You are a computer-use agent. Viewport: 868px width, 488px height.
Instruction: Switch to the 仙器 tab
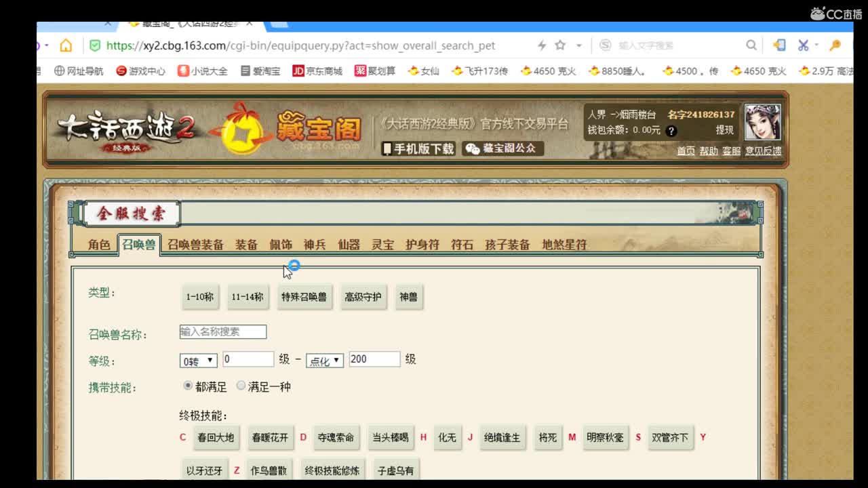point(349,245)
